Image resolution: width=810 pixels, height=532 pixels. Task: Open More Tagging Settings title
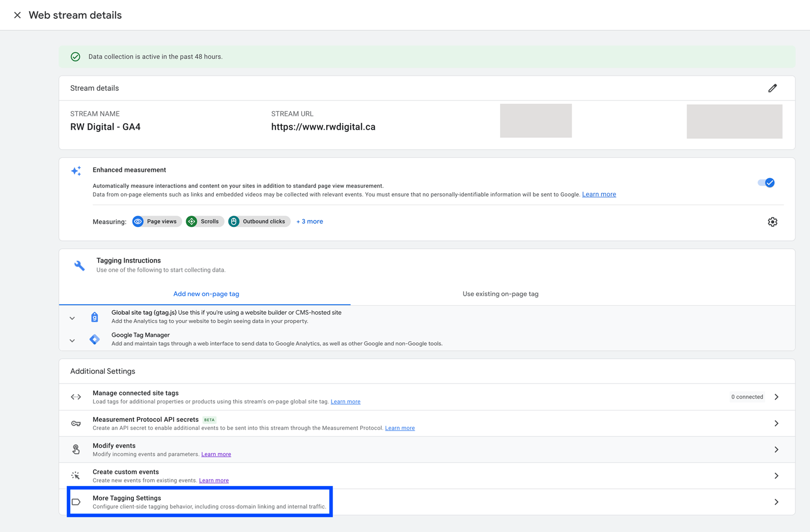point(127,498)
